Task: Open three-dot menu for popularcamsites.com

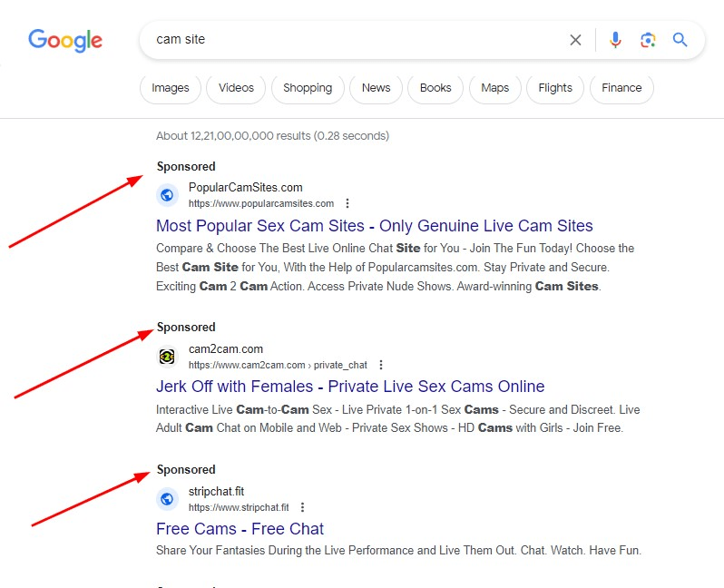Action: coord(347,203)
